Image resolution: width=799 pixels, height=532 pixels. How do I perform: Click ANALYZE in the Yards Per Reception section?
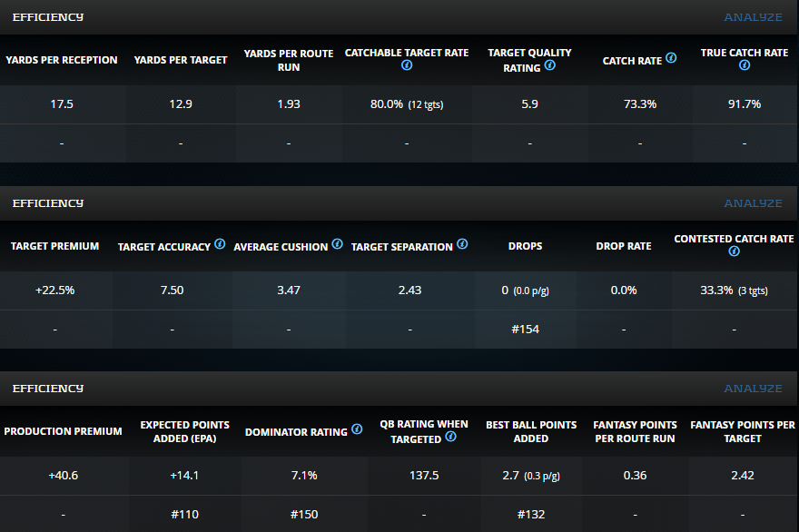point(753,17)
